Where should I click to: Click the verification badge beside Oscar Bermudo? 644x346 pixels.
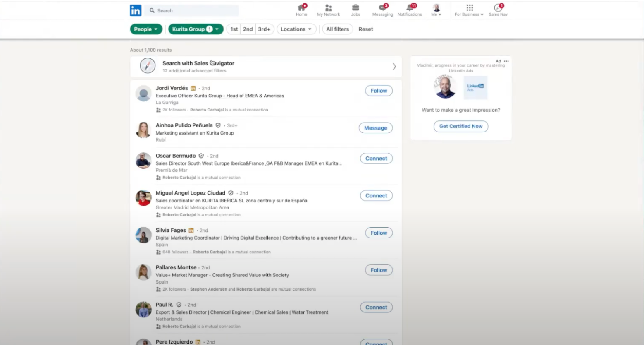click(x=201, y=156)
